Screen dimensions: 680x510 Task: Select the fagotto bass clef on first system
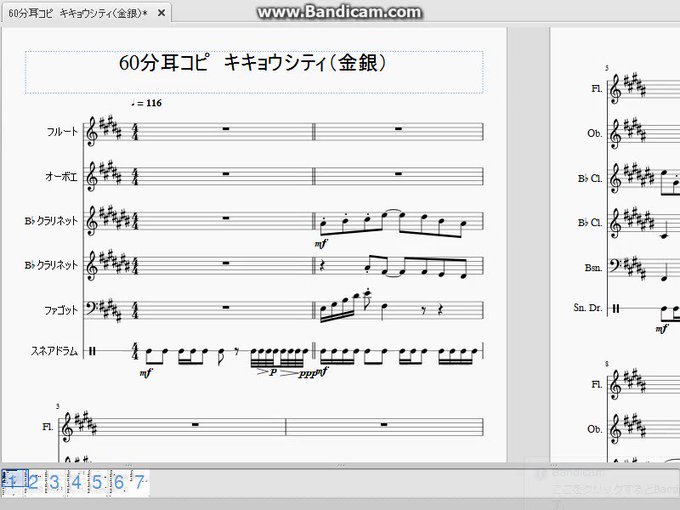coord(92,308)
